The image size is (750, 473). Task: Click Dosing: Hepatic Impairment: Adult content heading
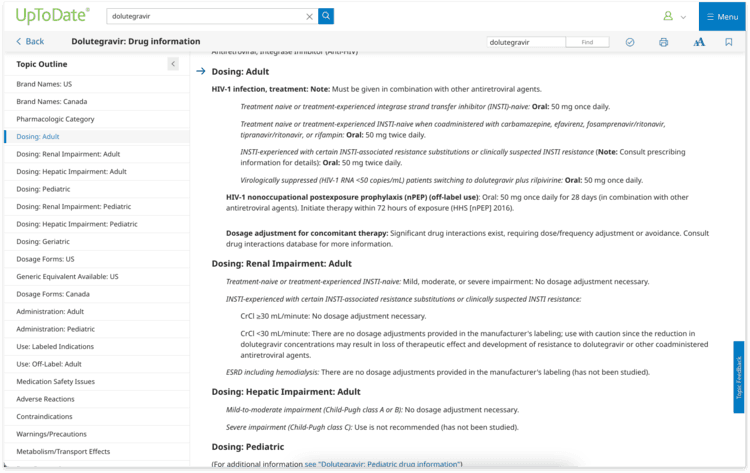click(286, 392)
